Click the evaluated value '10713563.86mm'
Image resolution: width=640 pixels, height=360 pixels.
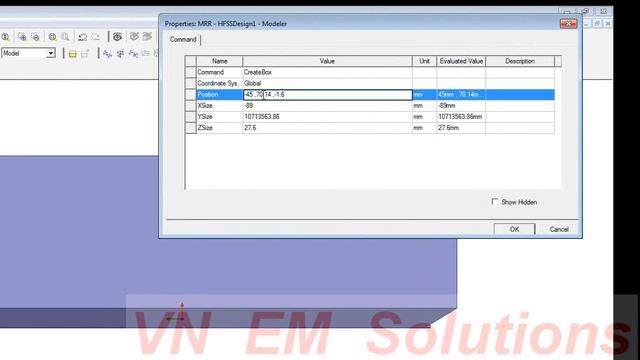(461, 117)
